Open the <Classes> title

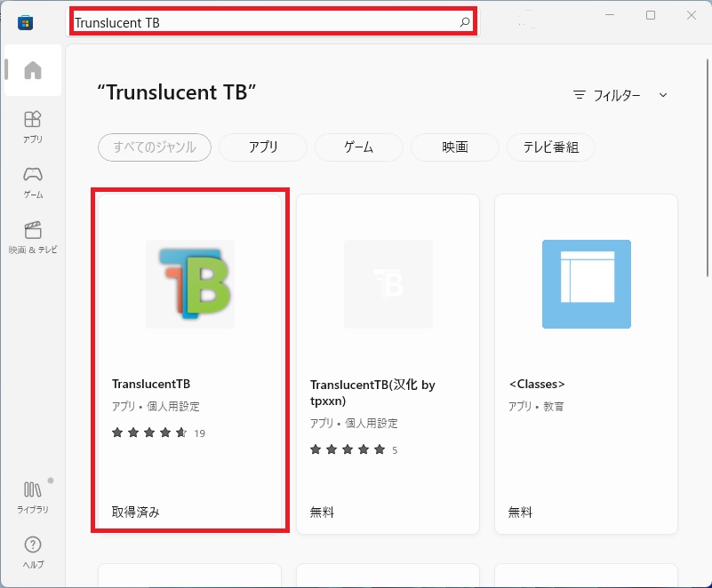[537, 384]
